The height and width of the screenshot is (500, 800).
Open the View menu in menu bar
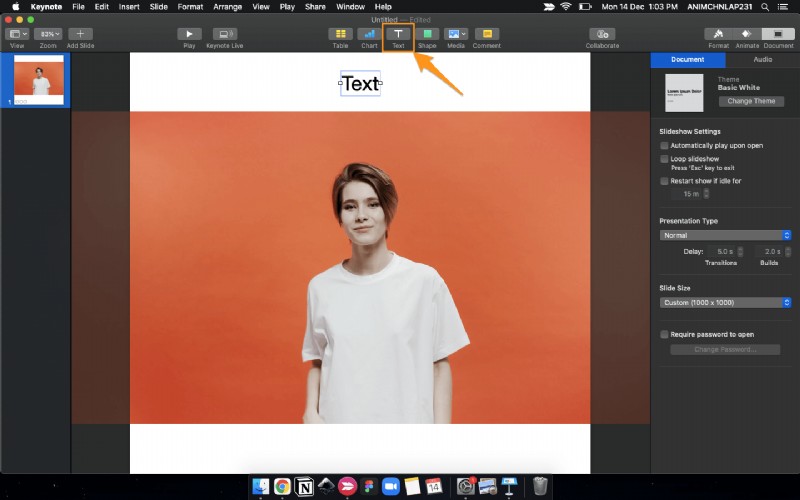click(x=261, y=7)
